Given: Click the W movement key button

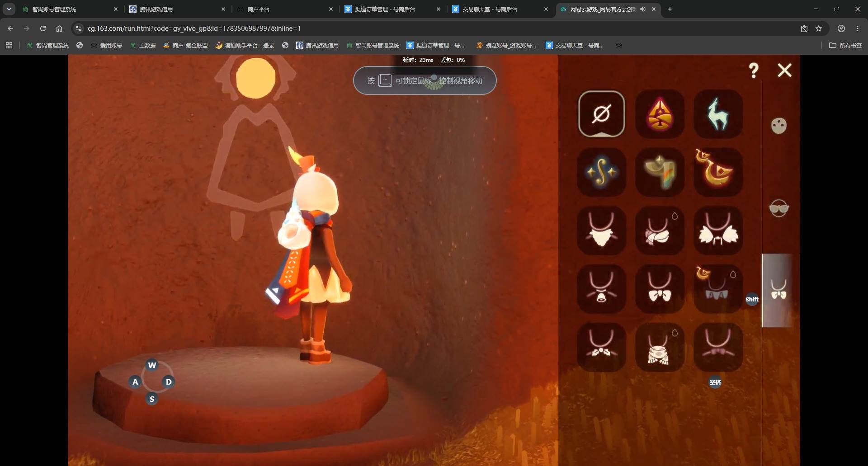Looking at the screenshot, I should click(x=152, y=365).
